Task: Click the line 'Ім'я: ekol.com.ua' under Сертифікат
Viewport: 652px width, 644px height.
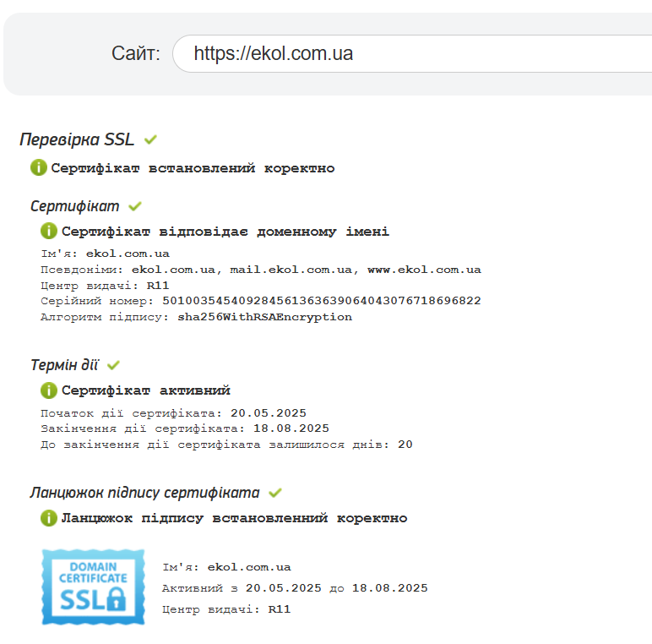Action: [x=106, y=254]
